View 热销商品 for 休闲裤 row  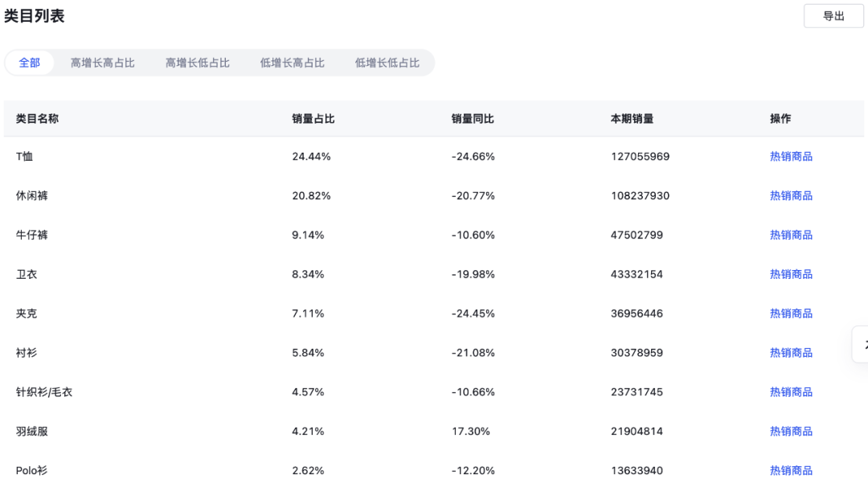point(791,196)
